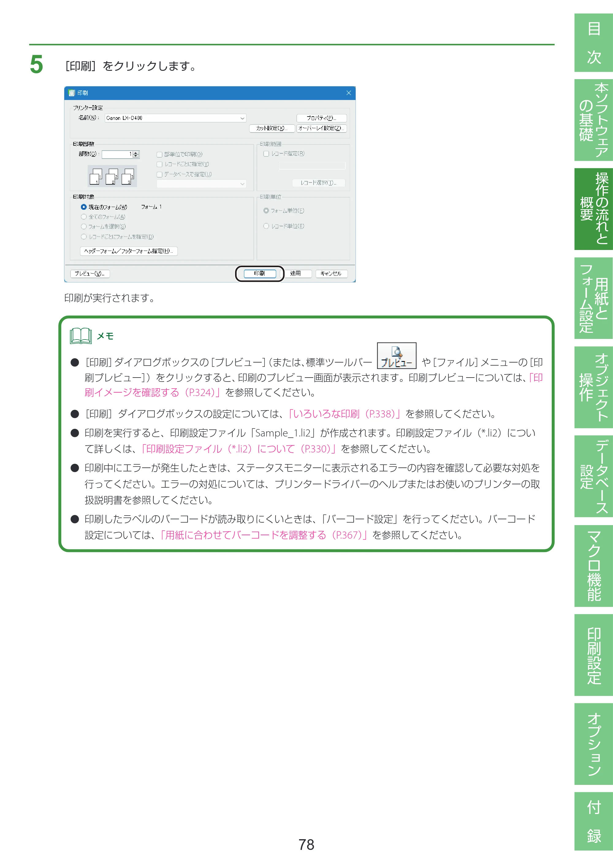Screen dimensions: 613x868
Task: Go to the 目次 side tab
Action: pyautogui.click(x=593, y=43)
